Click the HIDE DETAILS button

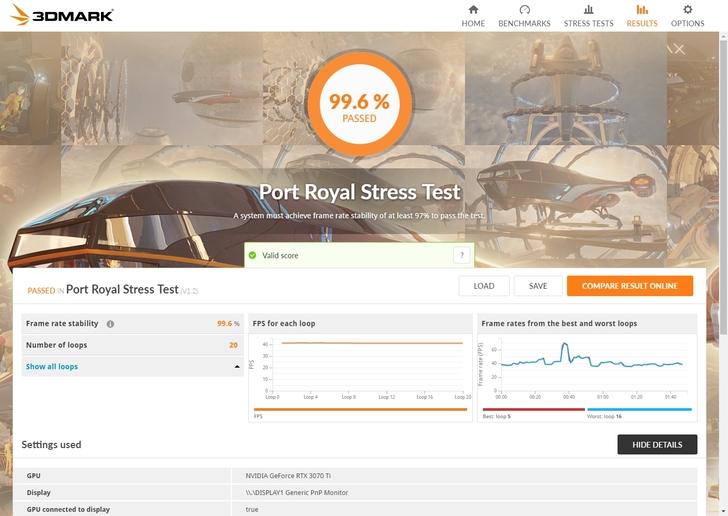click(x=657, y=444)
